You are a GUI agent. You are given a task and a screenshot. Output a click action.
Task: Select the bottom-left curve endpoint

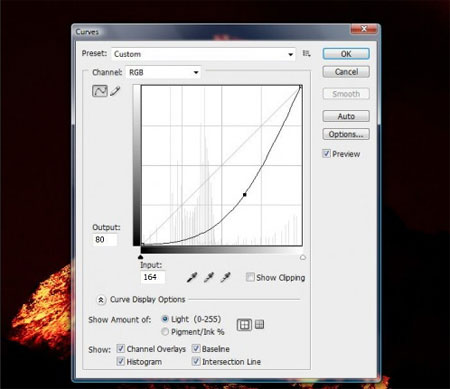point(142,245)
